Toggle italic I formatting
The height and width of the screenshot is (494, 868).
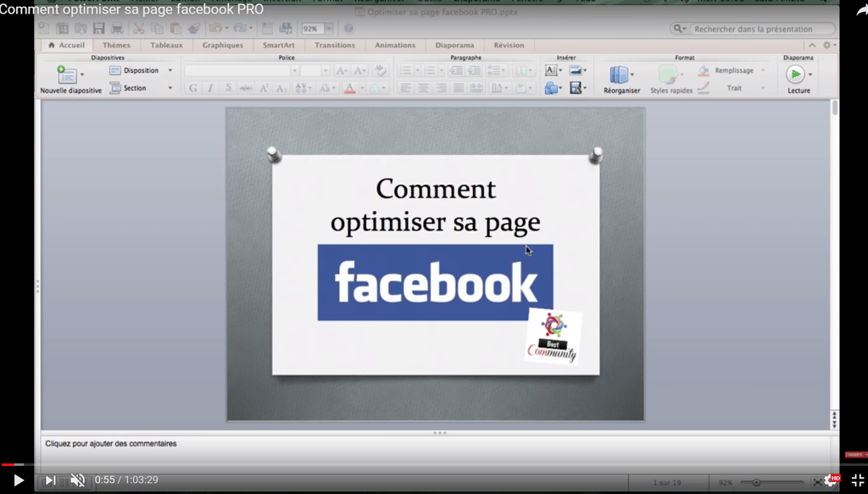210,88
